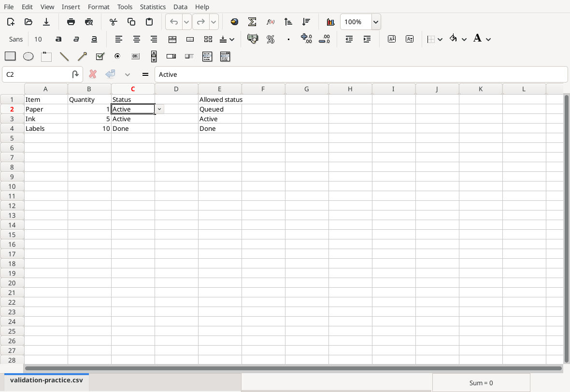Increase cell indent

[367, 39]
